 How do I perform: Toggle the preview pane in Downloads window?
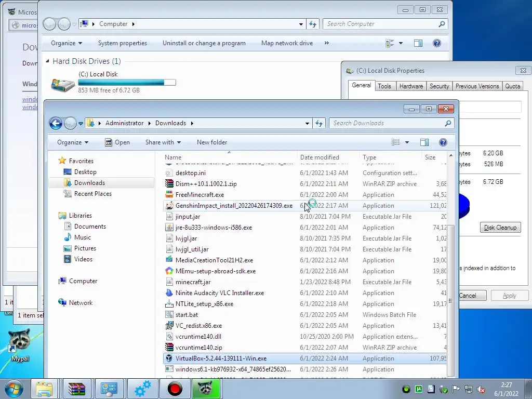[424, 142]
